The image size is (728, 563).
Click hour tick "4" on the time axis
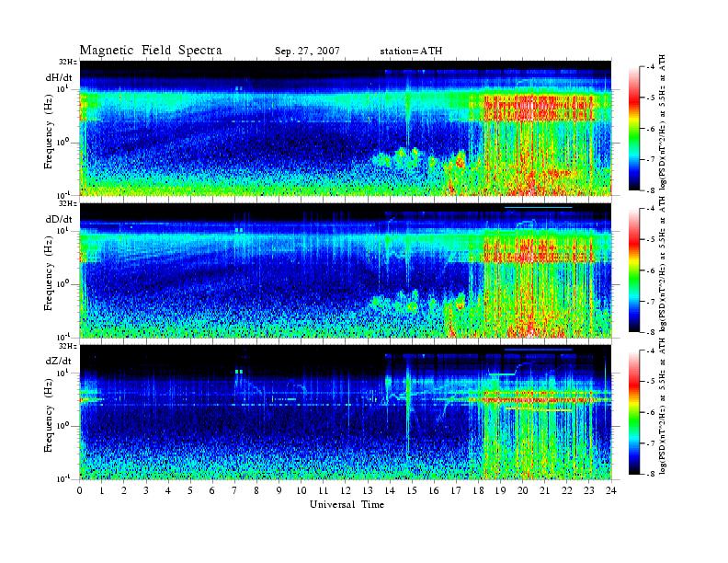click(168, 490)
